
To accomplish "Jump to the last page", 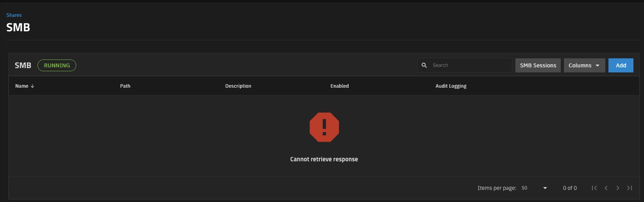I will coord(630,188).
